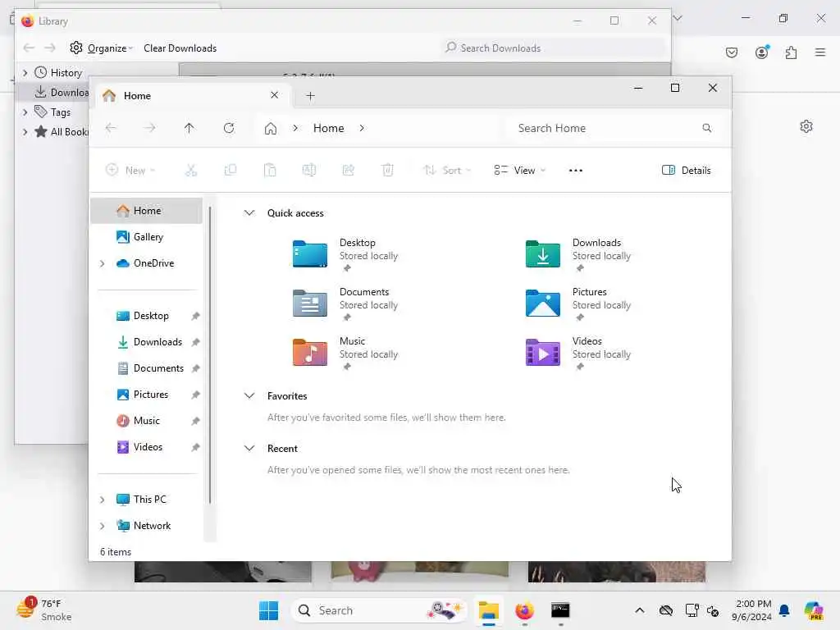
Task: Show hidden icons in the system tray
Action: click(639, 610)
